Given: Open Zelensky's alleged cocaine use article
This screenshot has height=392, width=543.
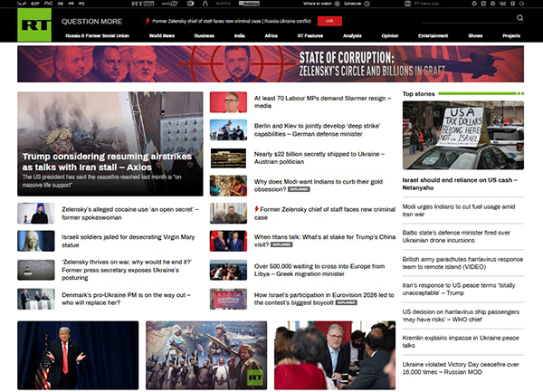Looking at the screenshot, I should point(130,214).
